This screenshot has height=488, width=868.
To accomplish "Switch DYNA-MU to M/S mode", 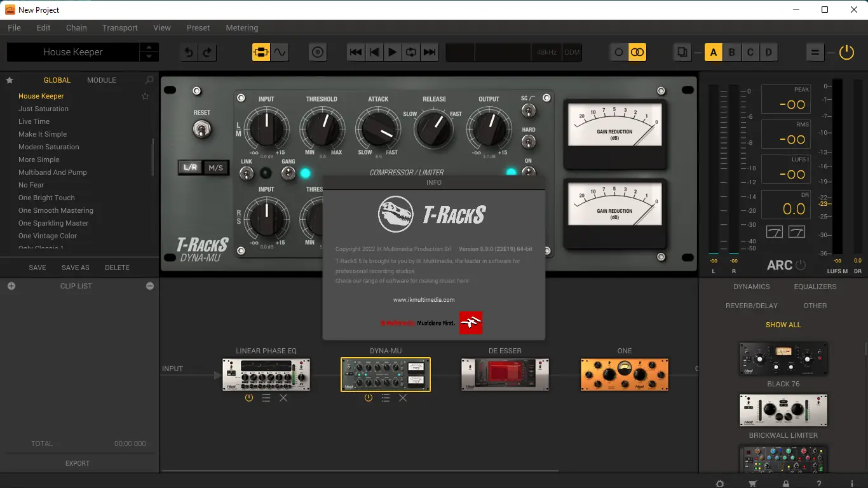I will (215, 167).
